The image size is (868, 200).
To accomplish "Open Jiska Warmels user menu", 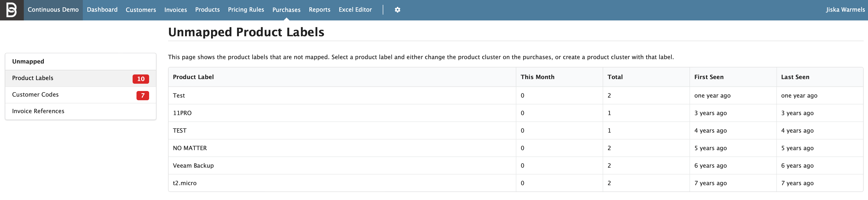I will pyautogui.click(x=845, y=10).
